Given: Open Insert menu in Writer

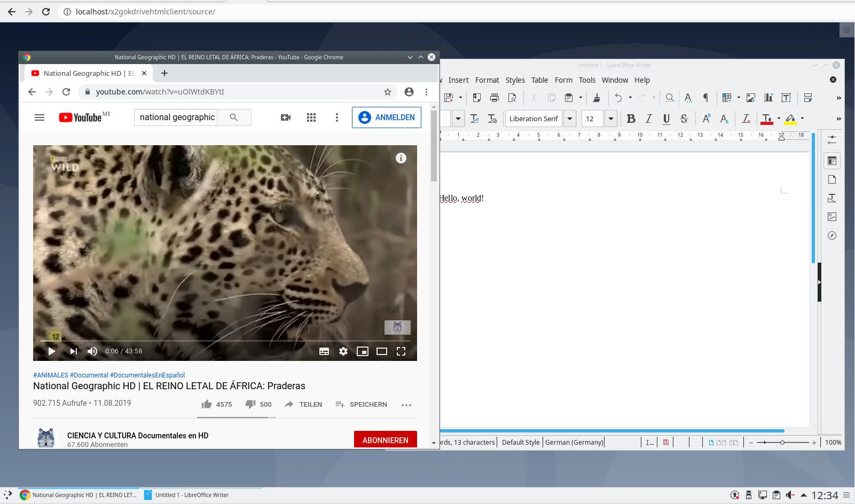Looking at the screenshot, I should click(458, 80).
